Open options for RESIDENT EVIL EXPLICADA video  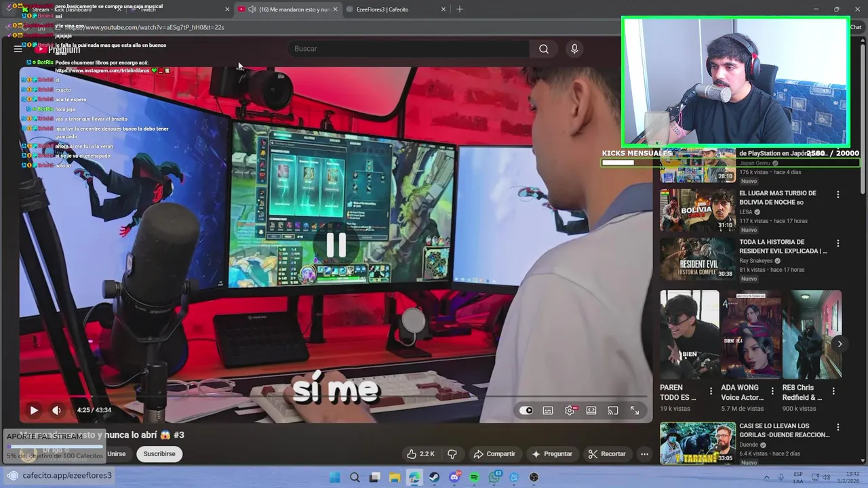coord(837,243)
